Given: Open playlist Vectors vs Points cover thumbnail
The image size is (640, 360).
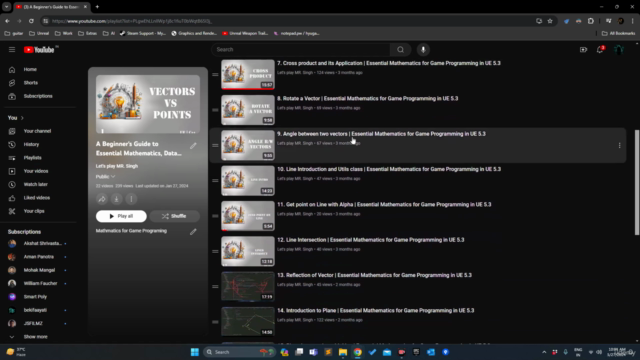Looking at the screenshot, I should coord(148,104).
